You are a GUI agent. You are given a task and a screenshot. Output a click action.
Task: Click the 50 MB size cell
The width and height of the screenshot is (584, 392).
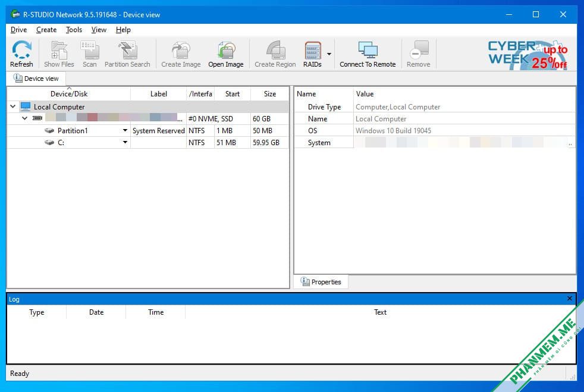[x=269, y=130]
